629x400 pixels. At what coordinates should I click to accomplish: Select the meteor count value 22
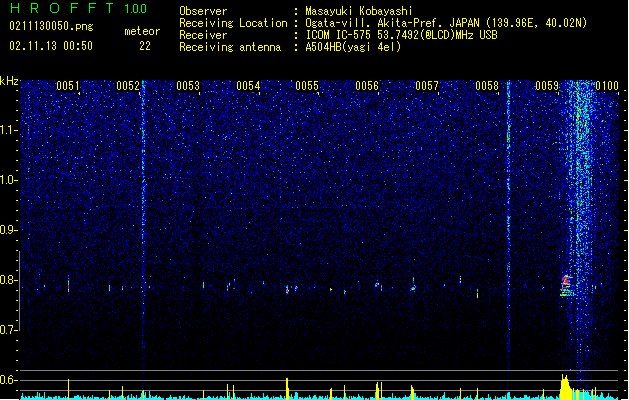[x=145, y=46]
